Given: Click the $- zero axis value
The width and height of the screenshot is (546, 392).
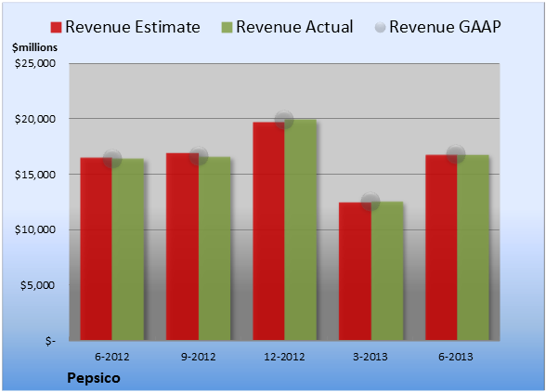Looking at the screenshot, I should 50,341.
